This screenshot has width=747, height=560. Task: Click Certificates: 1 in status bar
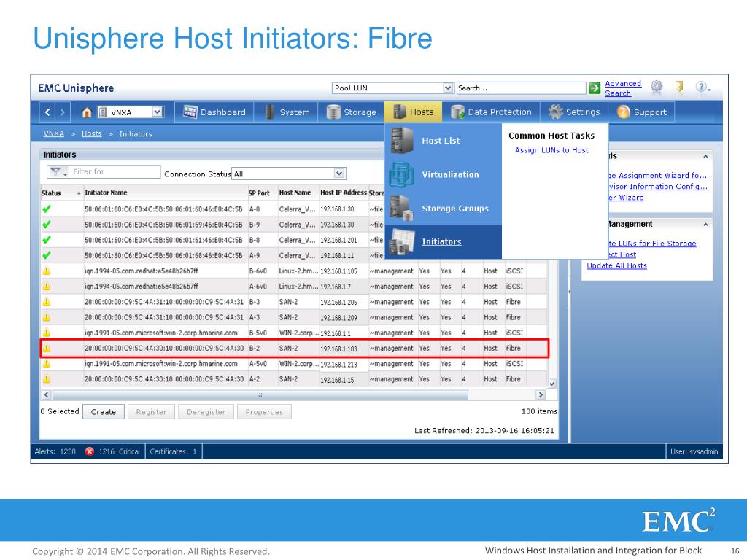pyautogui.click(x=174, y=451)
